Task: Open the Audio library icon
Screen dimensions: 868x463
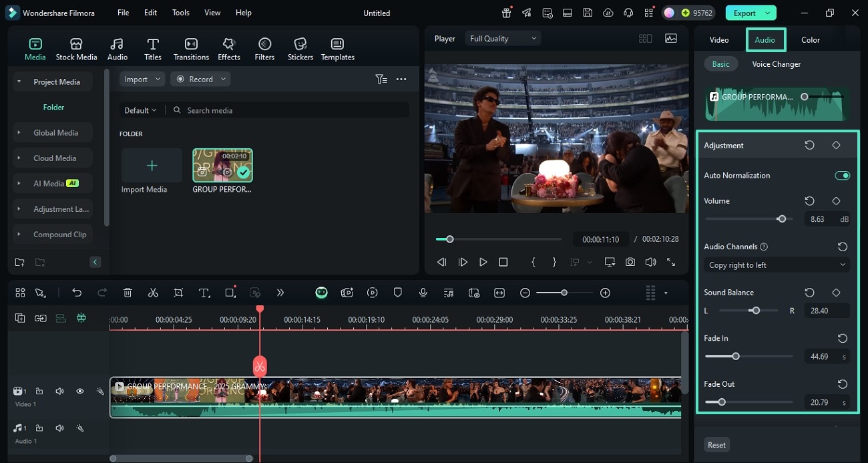Action: tap(118, 49)
